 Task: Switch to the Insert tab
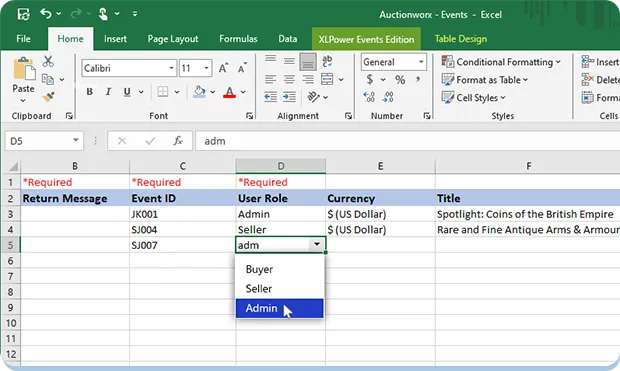(115, 39)
